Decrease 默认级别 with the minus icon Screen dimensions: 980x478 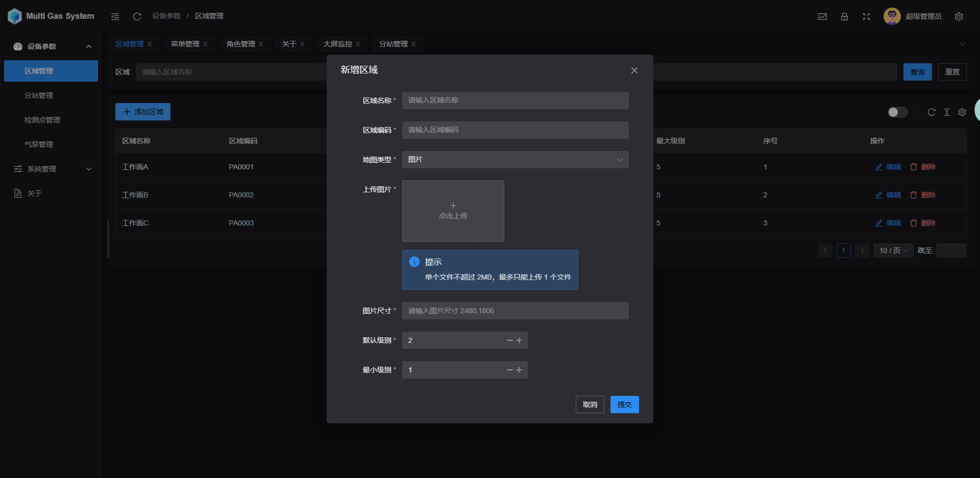pos(509,340)
